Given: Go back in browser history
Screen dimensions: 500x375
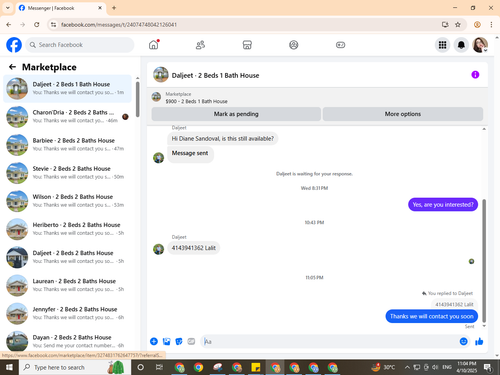Looking at the screenshot, I should coord(9,24).
